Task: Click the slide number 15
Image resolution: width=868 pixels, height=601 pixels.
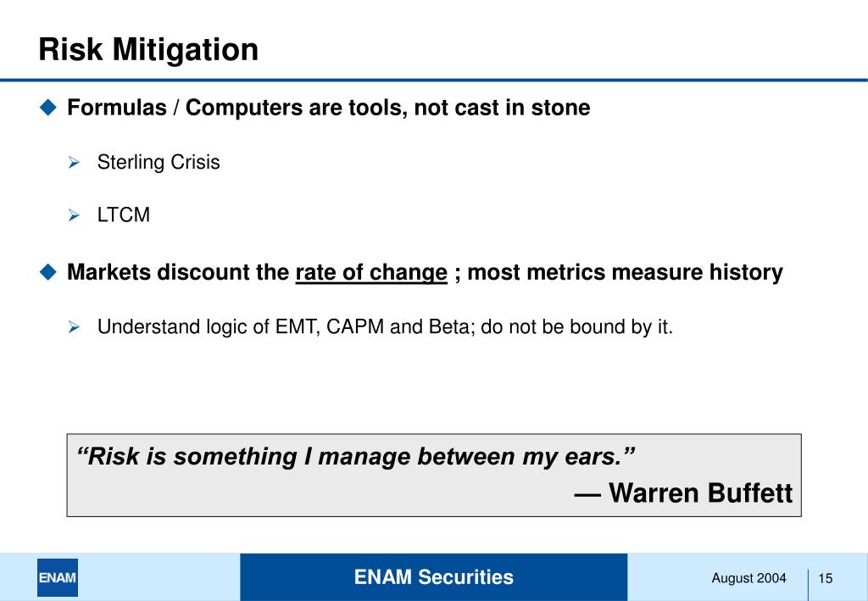Action: coord(826,578)
